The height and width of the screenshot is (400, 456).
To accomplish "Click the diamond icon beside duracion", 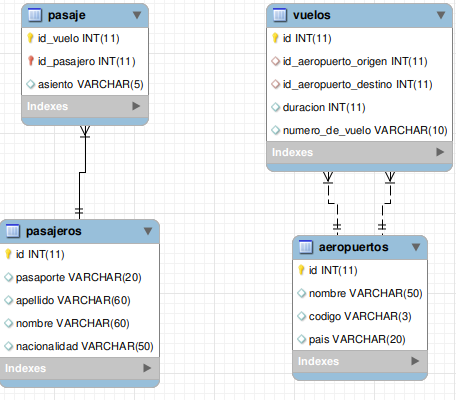I will (275, 107).
